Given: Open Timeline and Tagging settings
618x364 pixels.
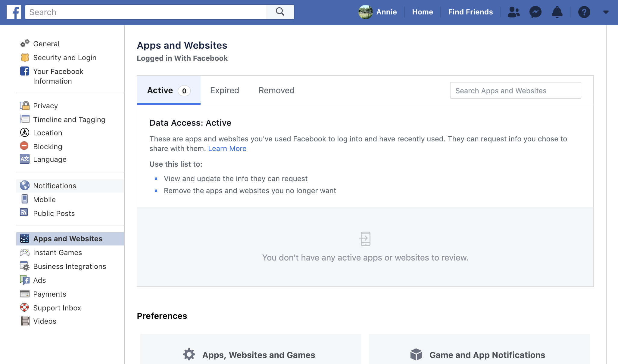Looking at the screenshot, I should click(x=69, y=120).
